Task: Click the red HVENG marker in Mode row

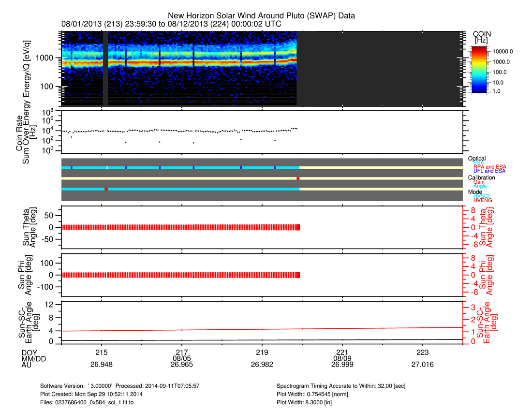Action: click(106, 189)
